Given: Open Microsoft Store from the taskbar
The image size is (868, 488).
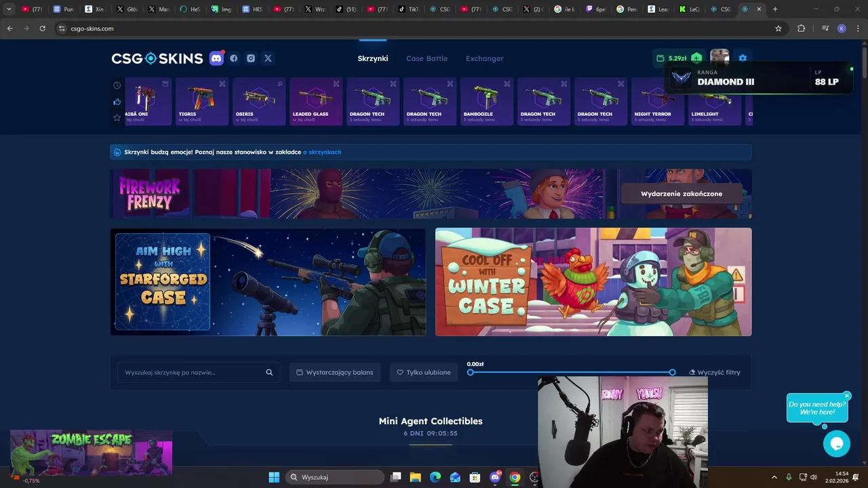Looking at the screenshot, I should pos(475,477).
